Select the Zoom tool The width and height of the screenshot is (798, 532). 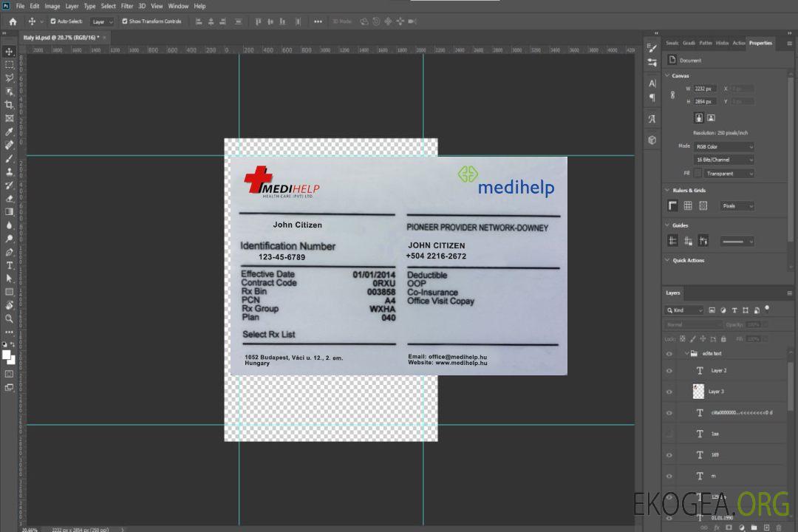pyautogui.click(x=9, y=318)
